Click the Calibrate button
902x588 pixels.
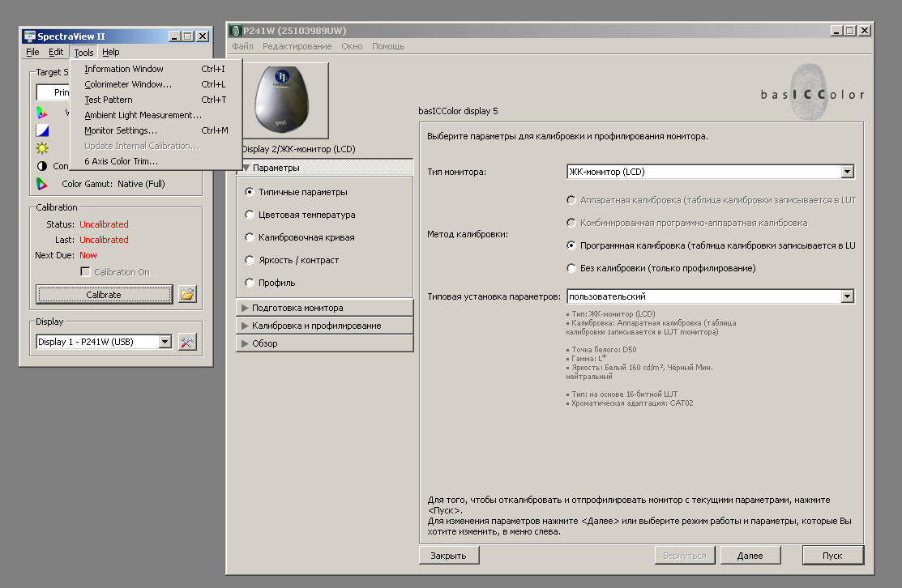tap(104, 295)
